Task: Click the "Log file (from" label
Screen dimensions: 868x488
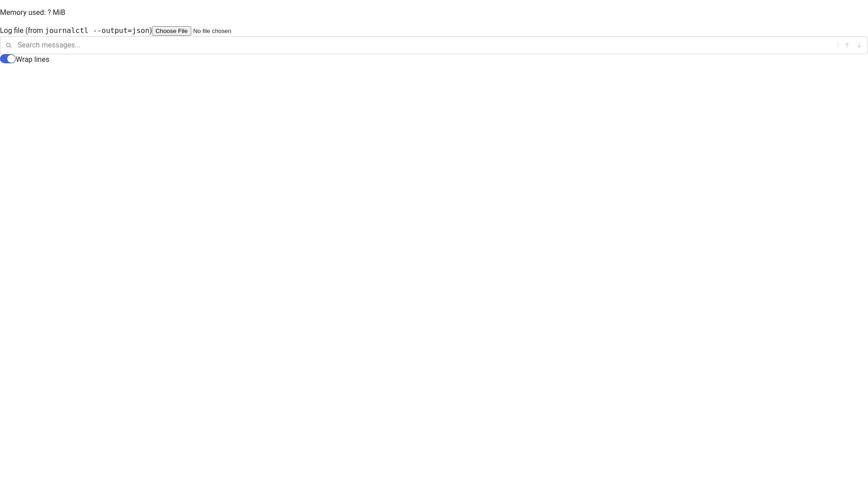Action: tap(21, 31)
